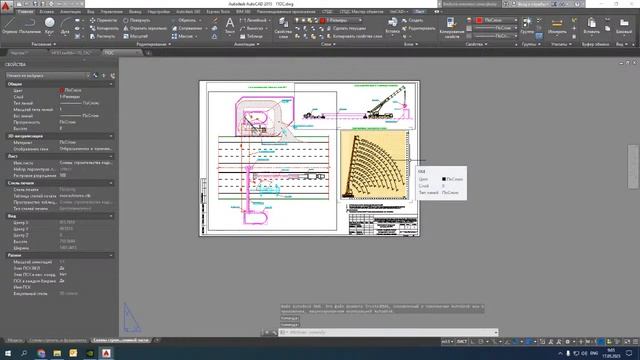Select the Круг circle tool
Screen dimensions: 640x360
tap(49, 25)
